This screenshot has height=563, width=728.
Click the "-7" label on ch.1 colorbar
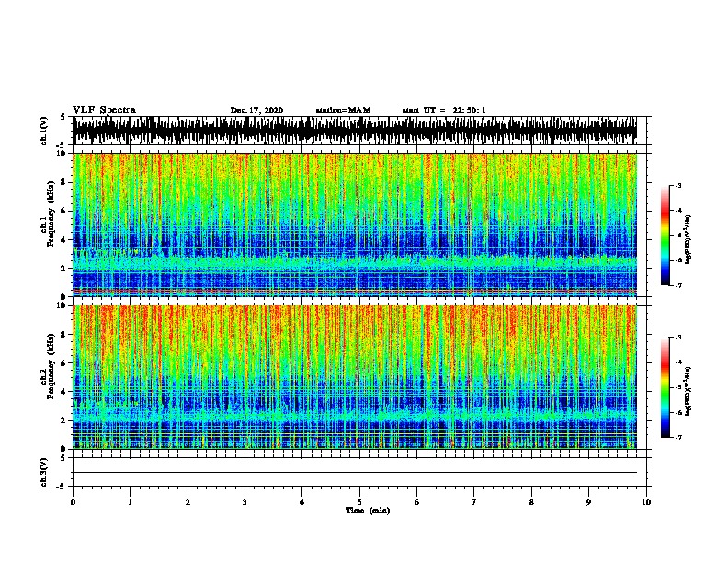(678, 285)
